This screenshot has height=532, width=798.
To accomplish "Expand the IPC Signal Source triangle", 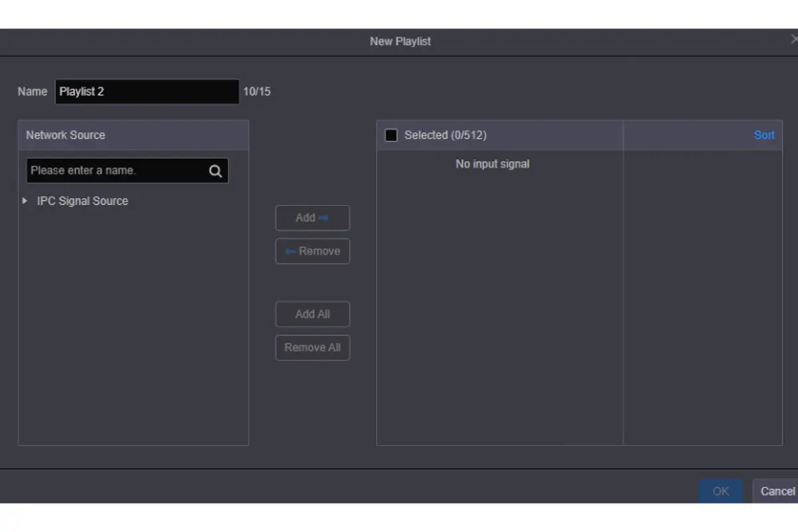I will click(25, 201).
